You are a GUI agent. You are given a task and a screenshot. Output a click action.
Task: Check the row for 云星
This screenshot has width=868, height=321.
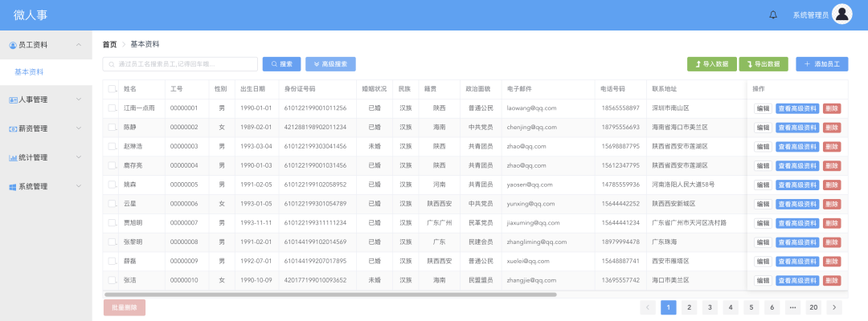click(x=113, y=203)
